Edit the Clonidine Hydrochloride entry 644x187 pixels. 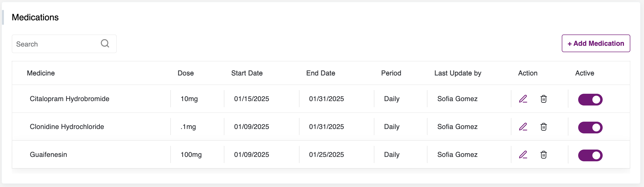pos(523,127)
